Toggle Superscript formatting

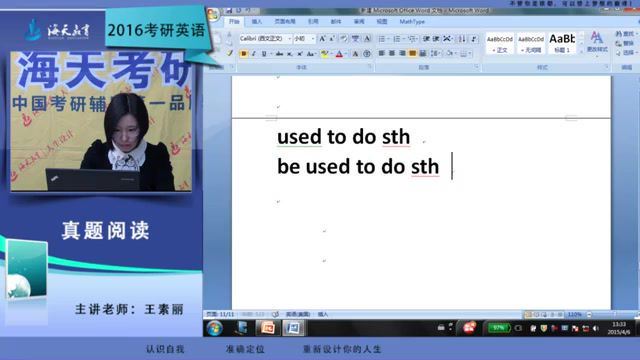pos(300,53)
